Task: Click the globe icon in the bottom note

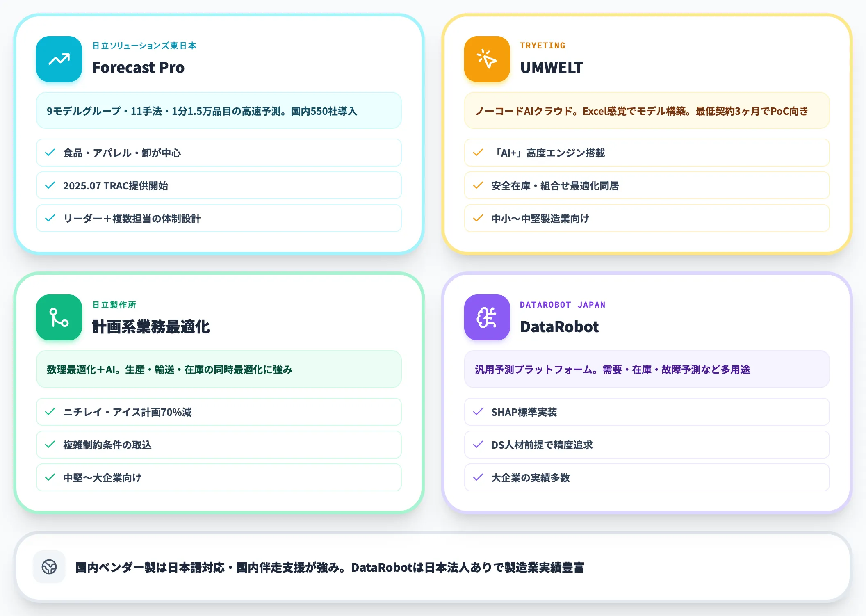Action: pos(49,567)
